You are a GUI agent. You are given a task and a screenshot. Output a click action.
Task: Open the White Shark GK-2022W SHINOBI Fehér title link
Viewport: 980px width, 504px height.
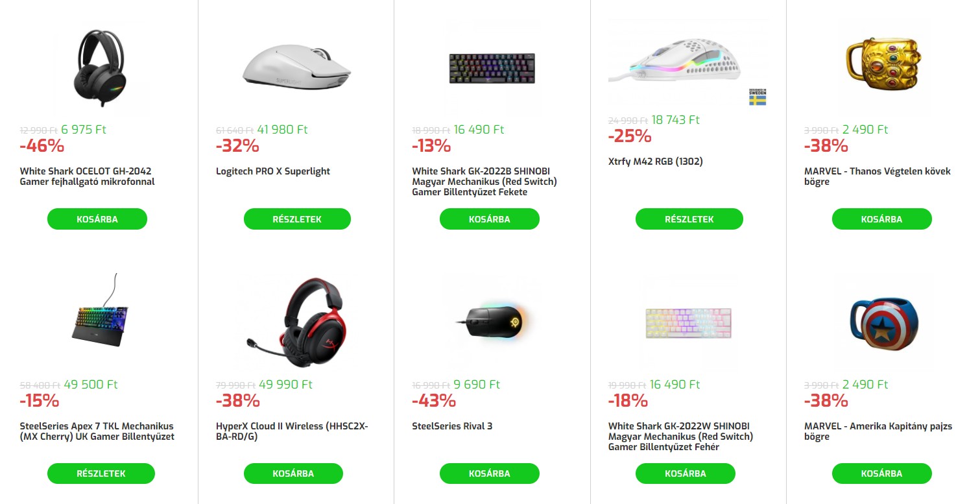click(x=680, y=437)
